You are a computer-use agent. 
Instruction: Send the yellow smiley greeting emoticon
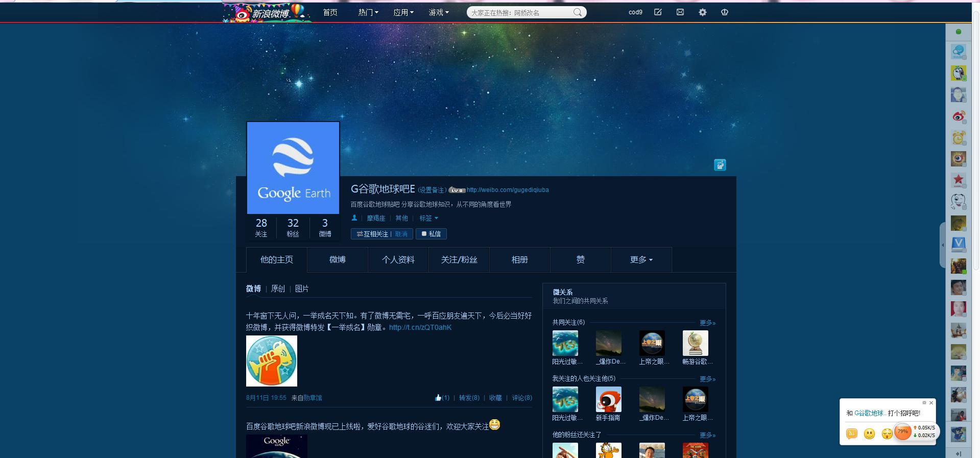pos(869,433)
